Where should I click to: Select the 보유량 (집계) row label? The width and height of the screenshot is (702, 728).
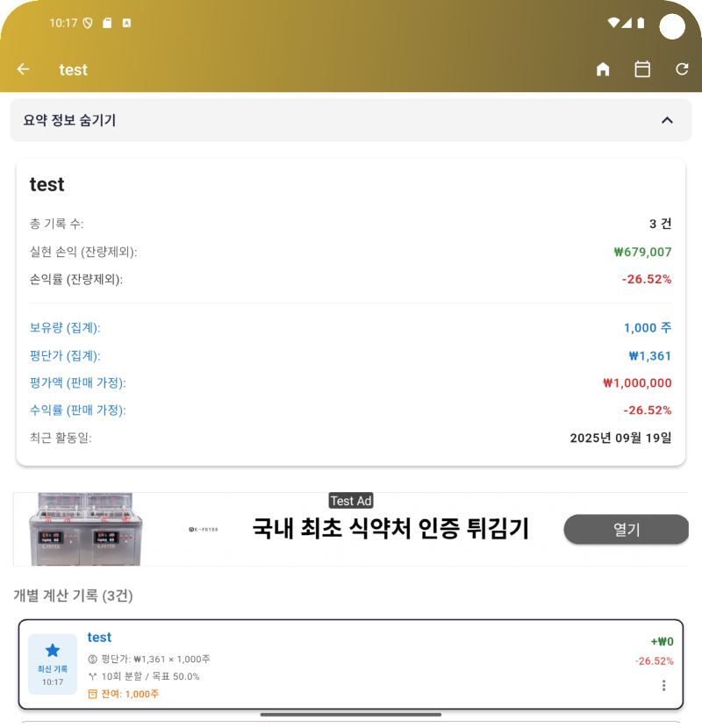[x=65, y=328]
